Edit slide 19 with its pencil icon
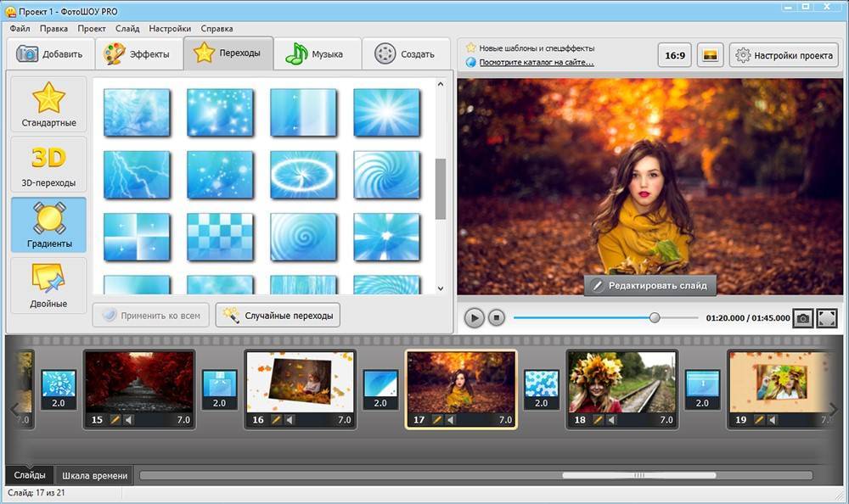 [759, 419]
